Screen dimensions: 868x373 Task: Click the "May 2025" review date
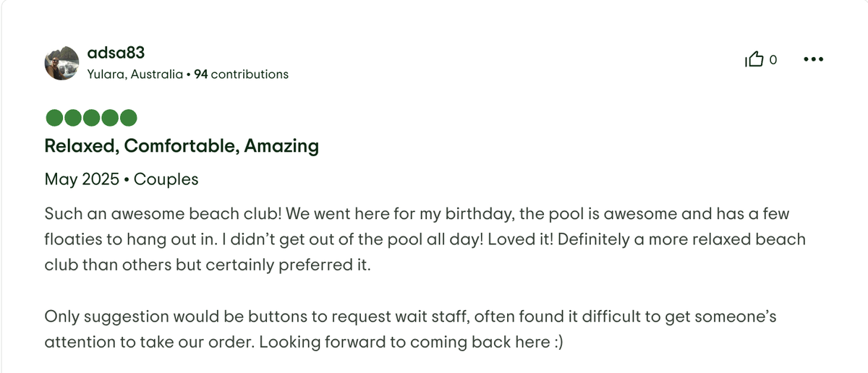(x=82, y=179)
